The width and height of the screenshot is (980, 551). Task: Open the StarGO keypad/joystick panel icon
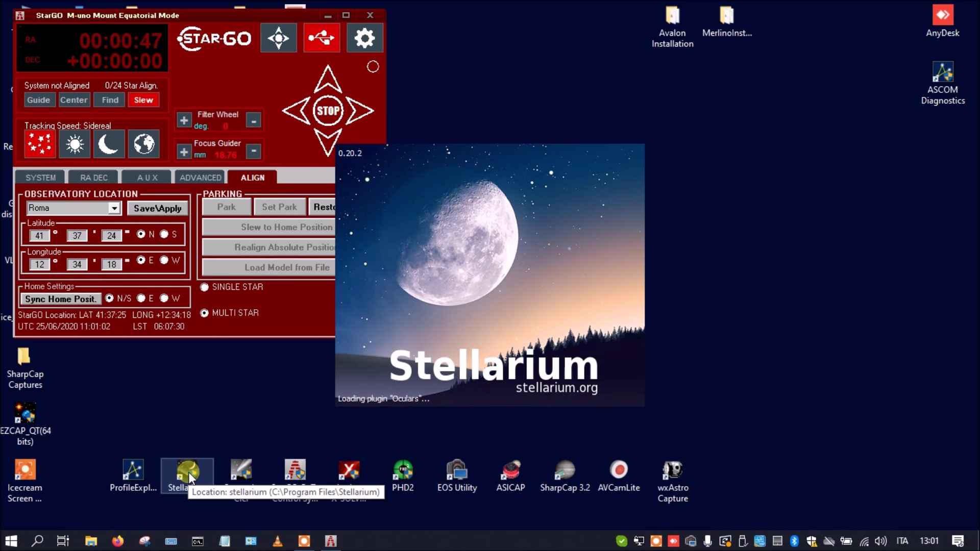[278, 38]
